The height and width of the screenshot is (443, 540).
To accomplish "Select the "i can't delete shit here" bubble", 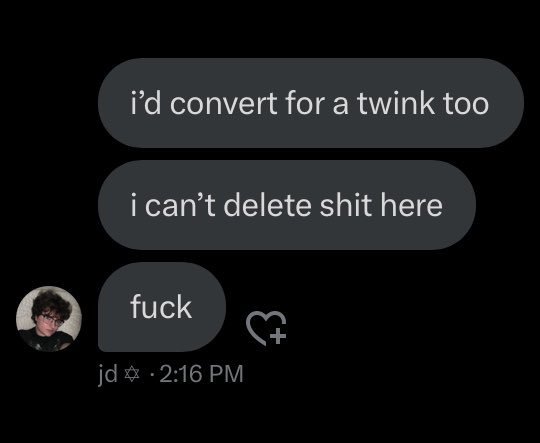I will point(287,205).
